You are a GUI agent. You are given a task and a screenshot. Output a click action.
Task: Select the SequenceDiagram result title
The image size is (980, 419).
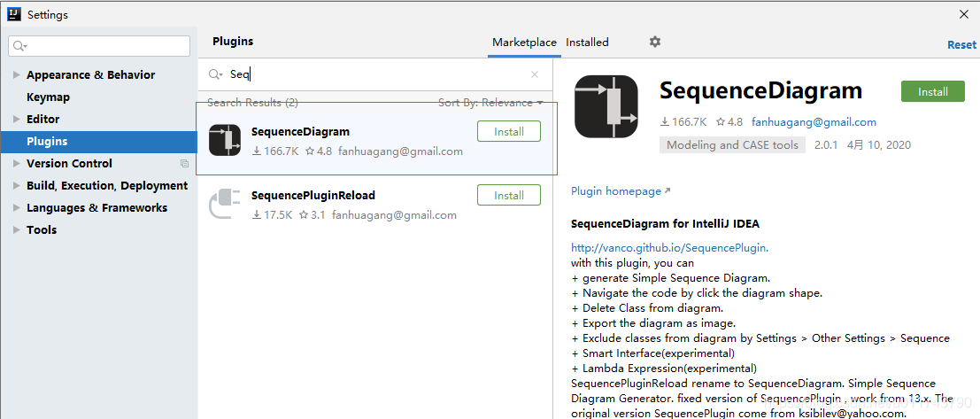[301, 132]
